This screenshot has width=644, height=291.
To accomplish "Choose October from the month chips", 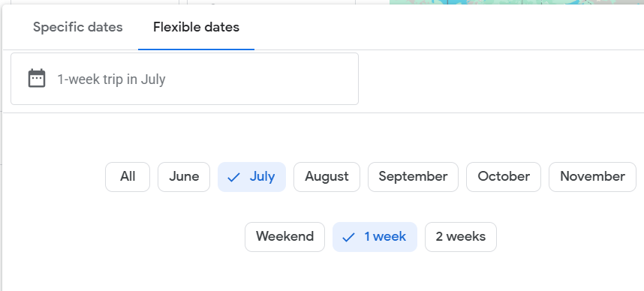I will (x=504, y=177).
